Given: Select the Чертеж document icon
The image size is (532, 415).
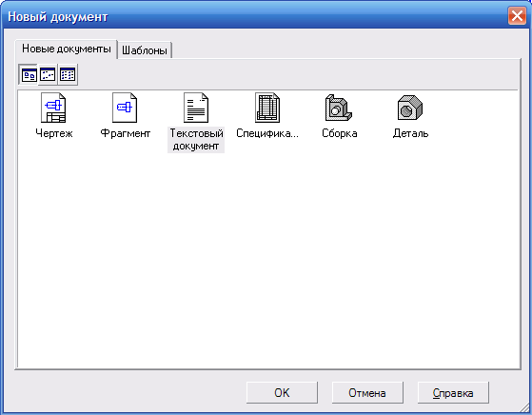Looking at the screenshot, I should (x=53, y=108).
